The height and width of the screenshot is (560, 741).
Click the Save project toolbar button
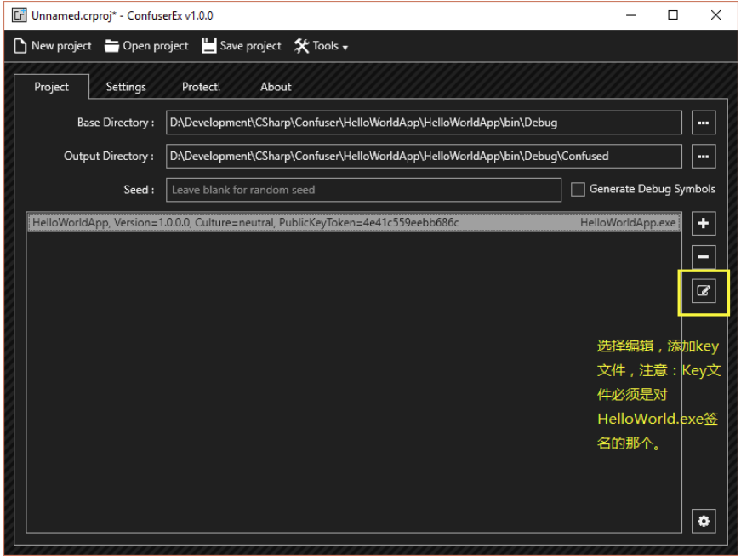[x=242, y=46]
